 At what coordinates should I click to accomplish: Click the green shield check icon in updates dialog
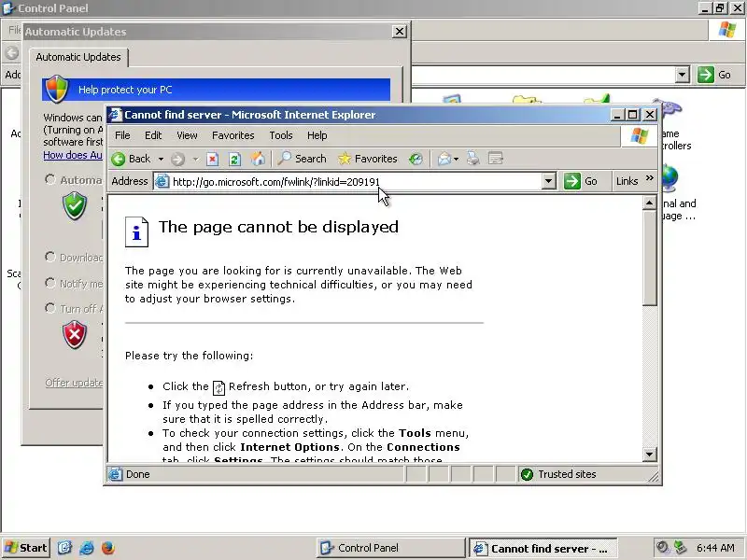pos(75,205)
